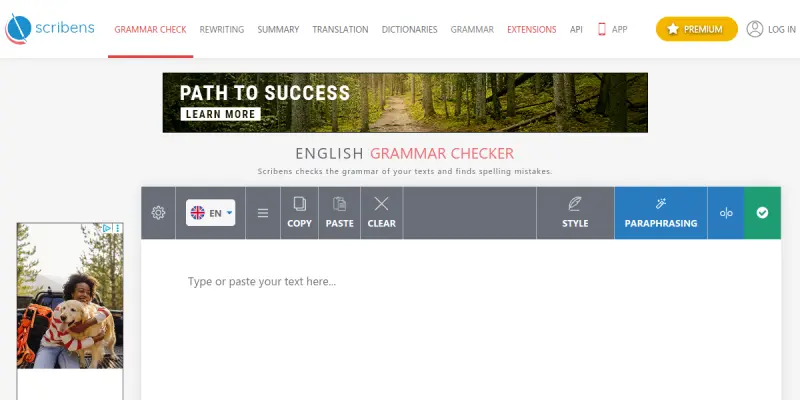
Task: Open the API link
Action: point(576,30)
